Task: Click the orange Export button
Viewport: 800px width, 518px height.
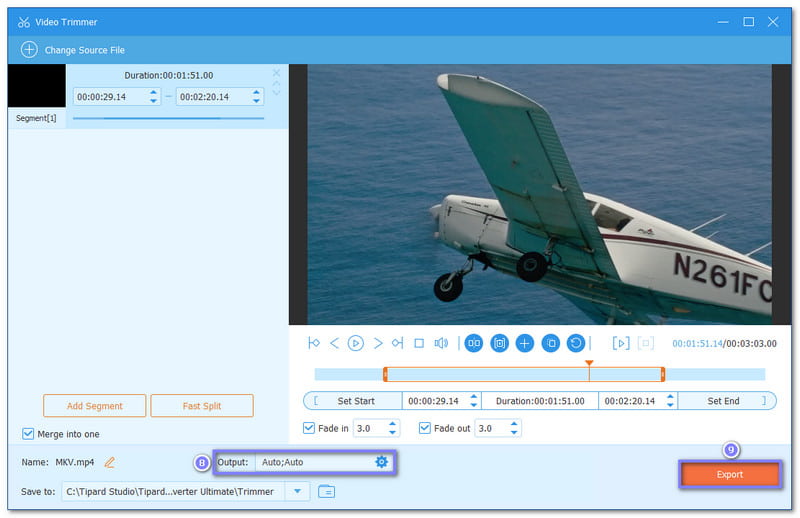Action: 730,474
